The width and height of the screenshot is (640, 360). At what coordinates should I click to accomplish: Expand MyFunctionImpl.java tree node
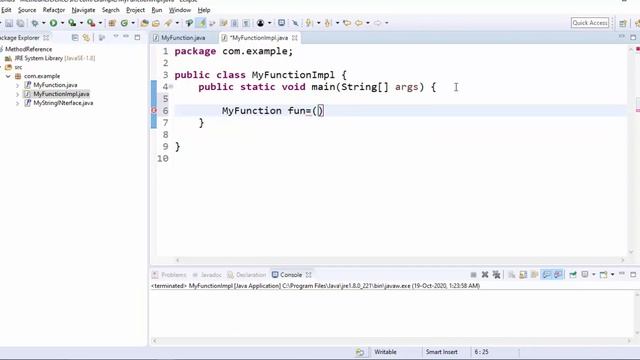(x=17, y=94)
